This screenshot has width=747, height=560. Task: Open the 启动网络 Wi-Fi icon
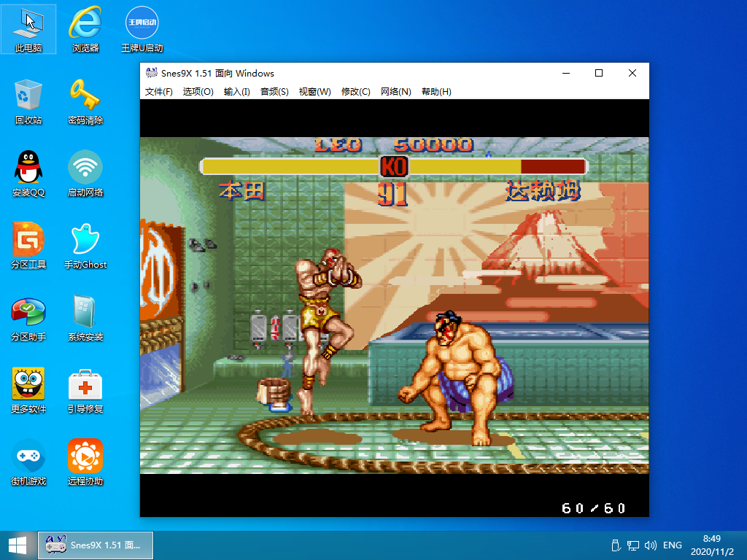[85, 174]
